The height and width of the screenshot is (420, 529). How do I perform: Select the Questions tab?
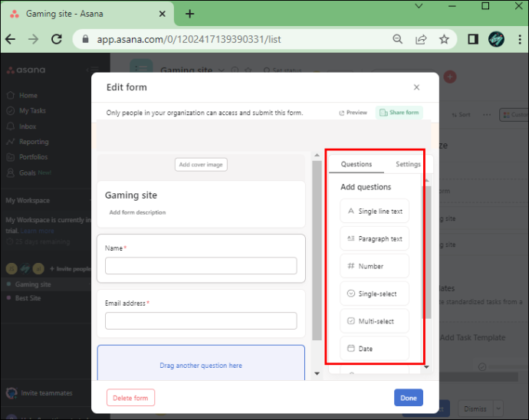(356, 164)
